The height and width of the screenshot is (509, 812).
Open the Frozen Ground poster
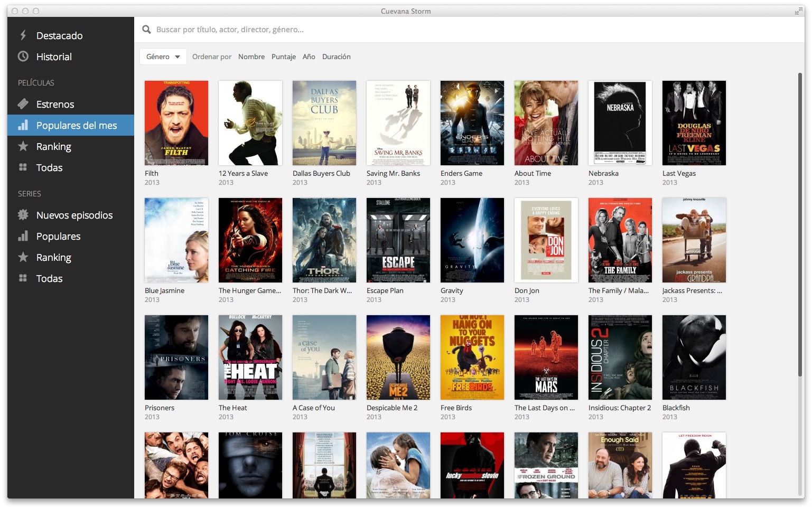[x=546, y=465]
